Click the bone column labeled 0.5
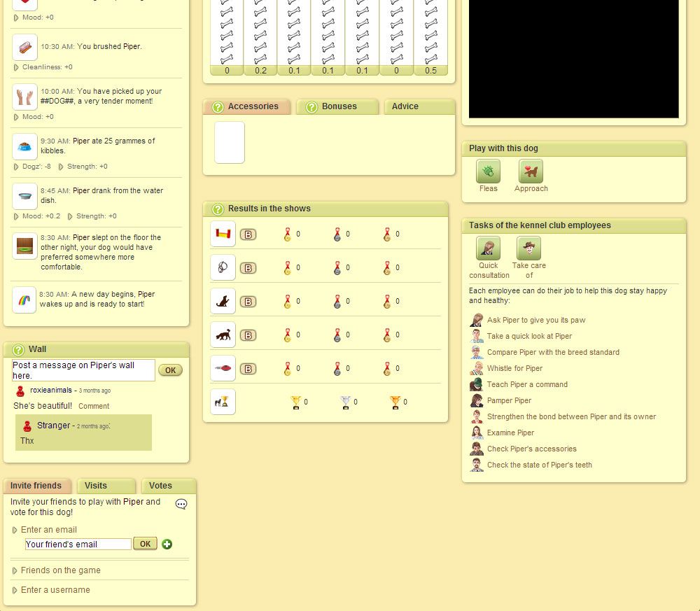Viewport: 700px width, 611px height. click(430, 38)
